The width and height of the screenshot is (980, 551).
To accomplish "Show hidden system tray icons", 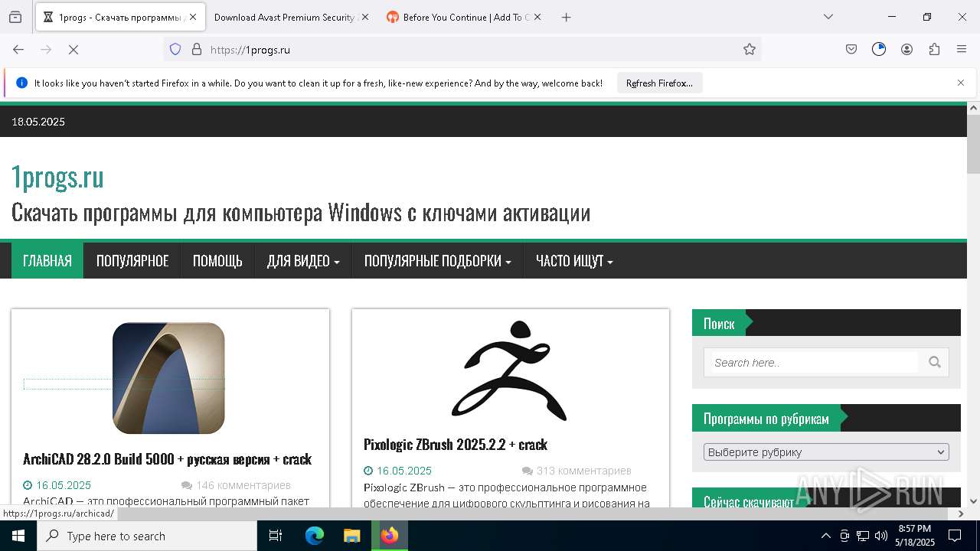I will point(825,536).
